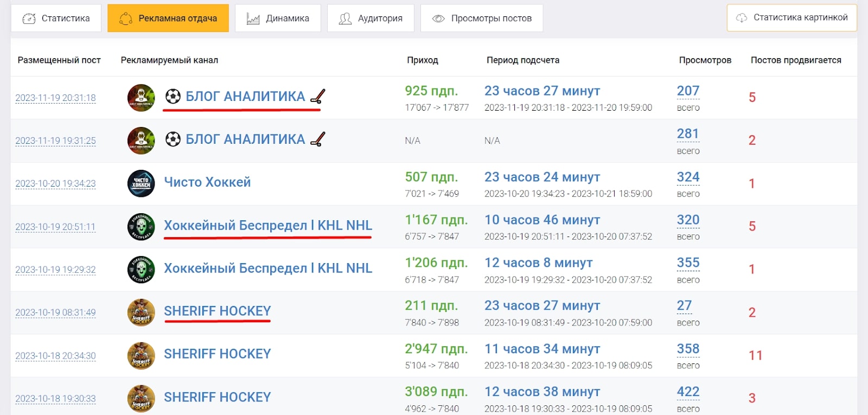Click the 10 часов 46 минут period

[x=542, y=220]
